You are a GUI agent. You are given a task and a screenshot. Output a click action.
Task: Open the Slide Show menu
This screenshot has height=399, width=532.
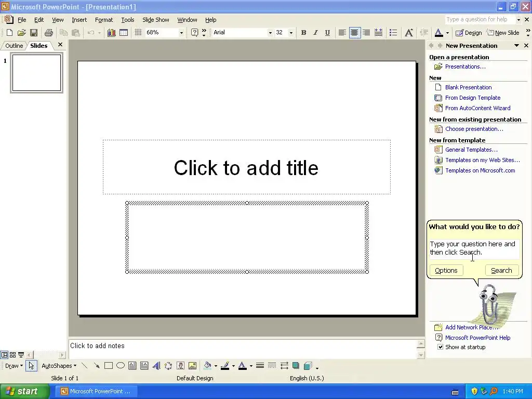pos(156,20)
